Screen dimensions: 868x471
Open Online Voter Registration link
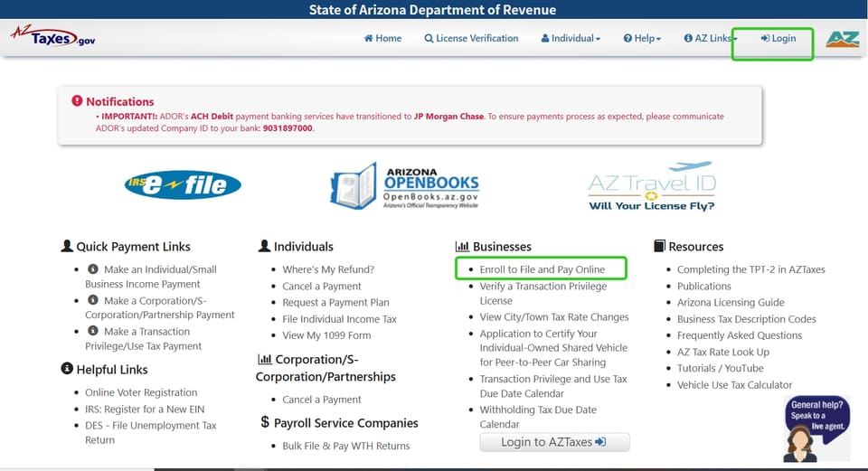coord(141,392)
